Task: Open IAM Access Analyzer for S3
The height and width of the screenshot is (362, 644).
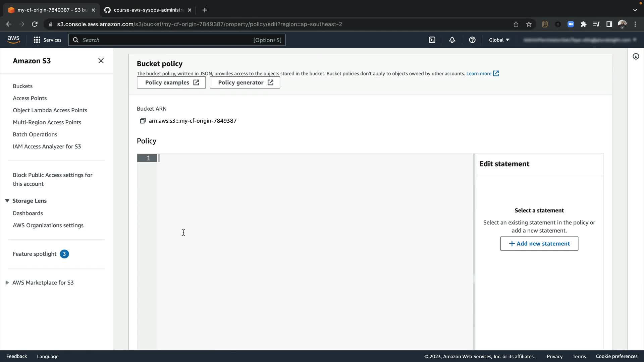Action: pyautogui.click(x=47, y=146)
